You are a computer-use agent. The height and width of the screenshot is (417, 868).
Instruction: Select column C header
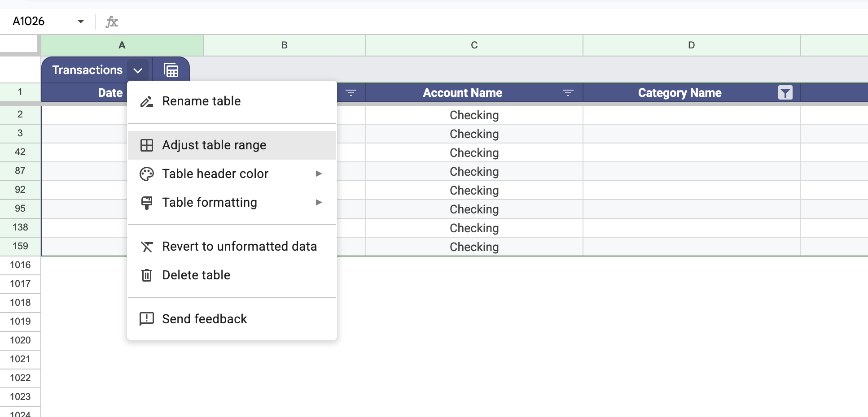[474, 45]
